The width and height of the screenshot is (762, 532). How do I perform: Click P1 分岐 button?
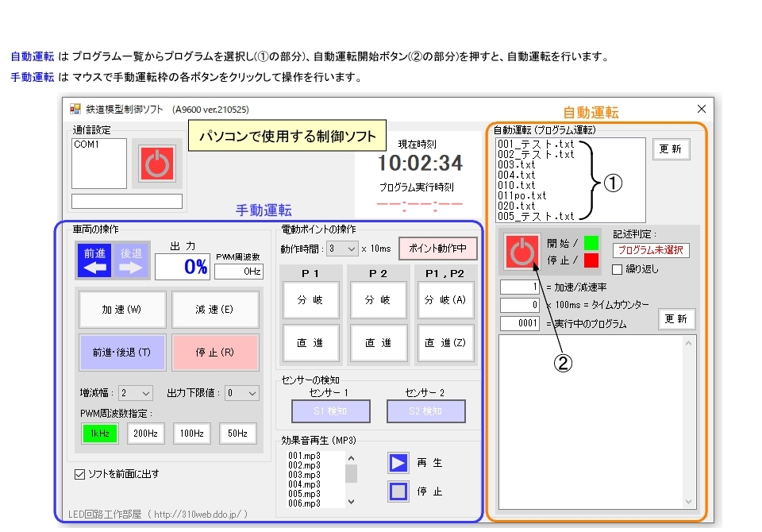(x=310, y=300)
